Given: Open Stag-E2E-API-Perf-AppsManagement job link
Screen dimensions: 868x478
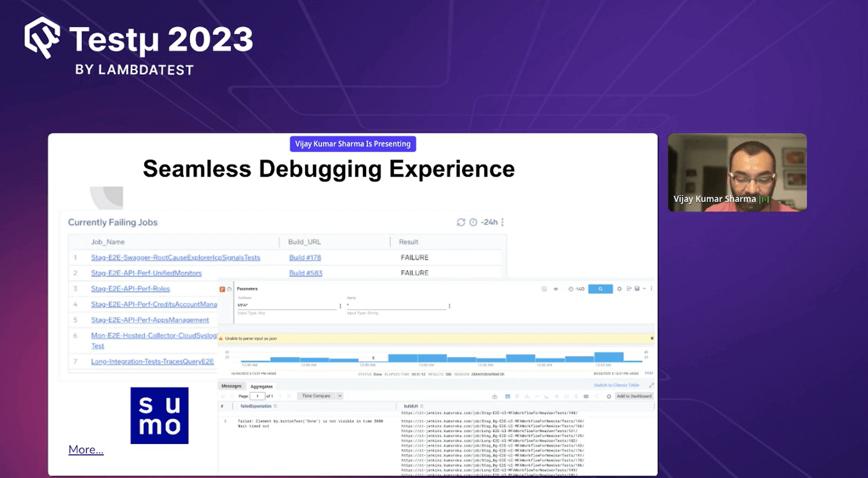Looking at the screenshot, I should click(x=150, y=320).
